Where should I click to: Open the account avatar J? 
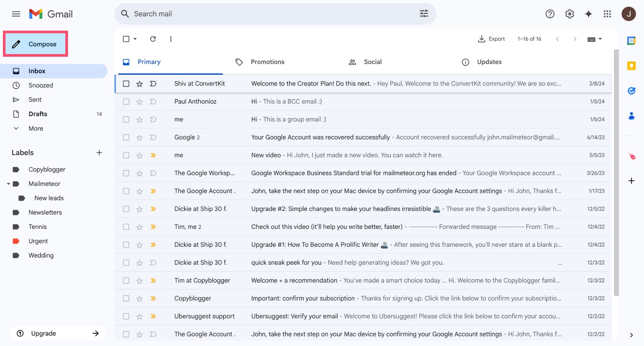coord(628,14)
